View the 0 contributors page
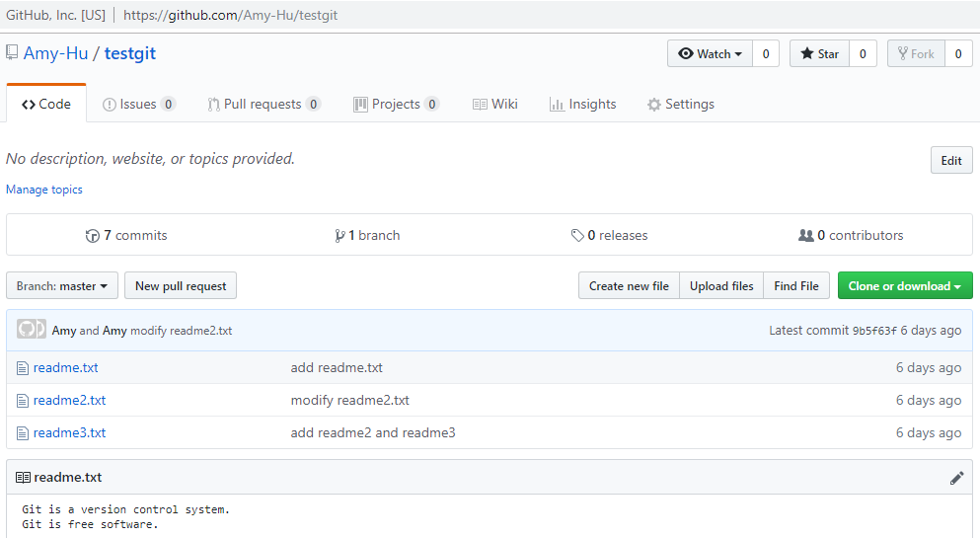The image size is (980, 538). coord(851,235)
